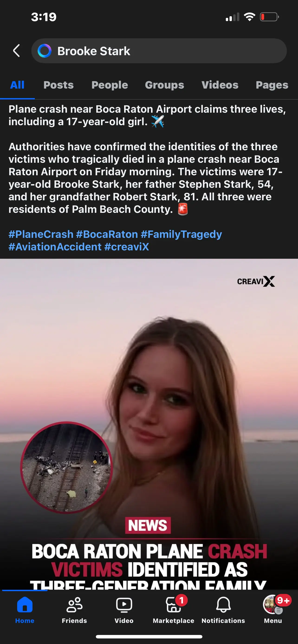This screenshot has height=644, width=298.
Task: Open the Home tab icon
Action: (x=25, y=605)
